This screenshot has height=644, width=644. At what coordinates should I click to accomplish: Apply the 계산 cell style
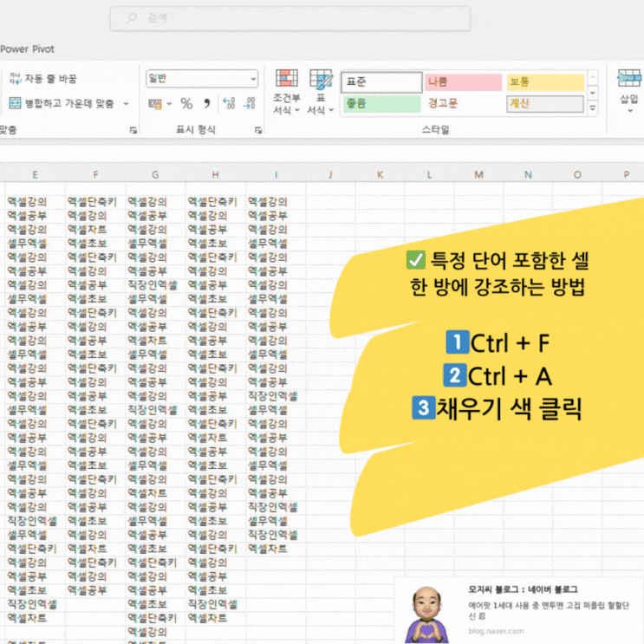(545, 103)
